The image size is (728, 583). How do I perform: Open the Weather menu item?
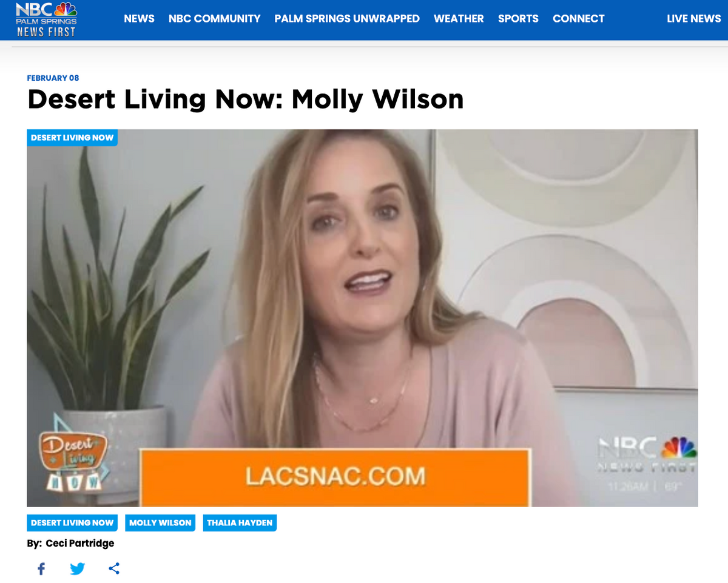[459, 19]
